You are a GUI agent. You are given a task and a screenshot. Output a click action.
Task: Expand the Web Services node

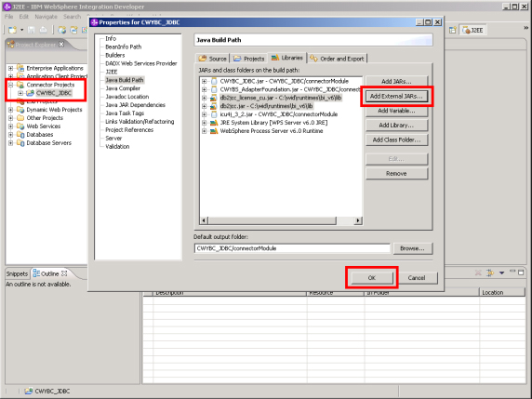point(11,126)
